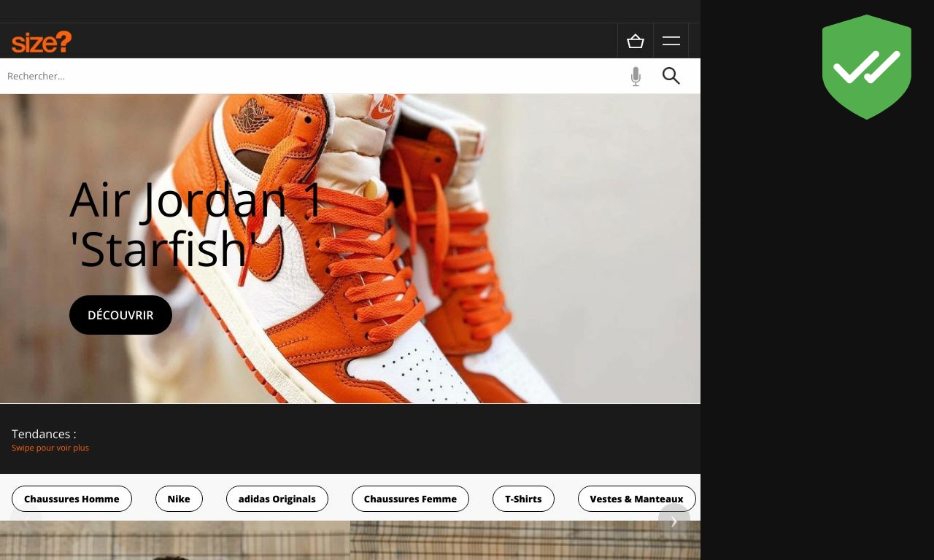Select the Chaussures Homme tag
Screen dimensions: 934x560
[72, 499]
